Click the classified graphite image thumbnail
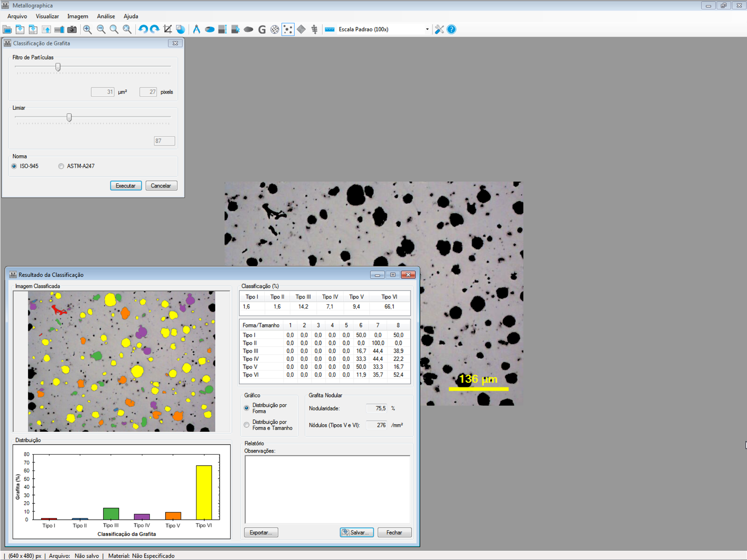 (121, 361)
